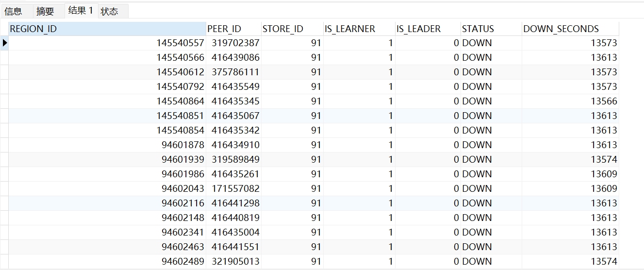Select PEER_ID cell 375786111

point(235,72)
